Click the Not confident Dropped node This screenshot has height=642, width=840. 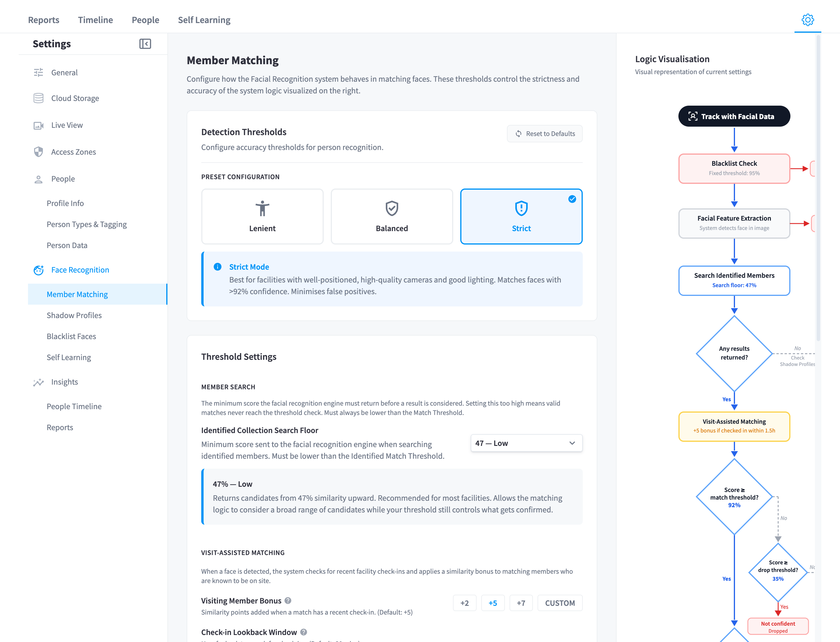pyautogui.click(x=778, y=627)
